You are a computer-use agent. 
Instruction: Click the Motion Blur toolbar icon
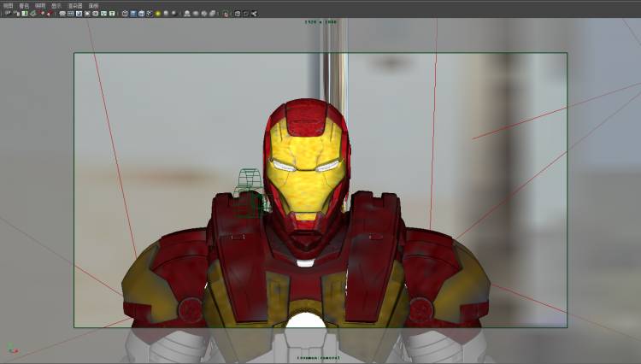coord(187,14)
